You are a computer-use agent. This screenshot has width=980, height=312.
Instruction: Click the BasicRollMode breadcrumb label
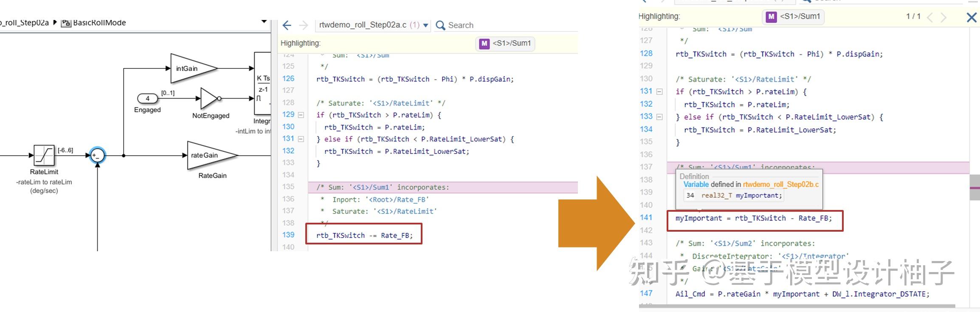(99, 23)
